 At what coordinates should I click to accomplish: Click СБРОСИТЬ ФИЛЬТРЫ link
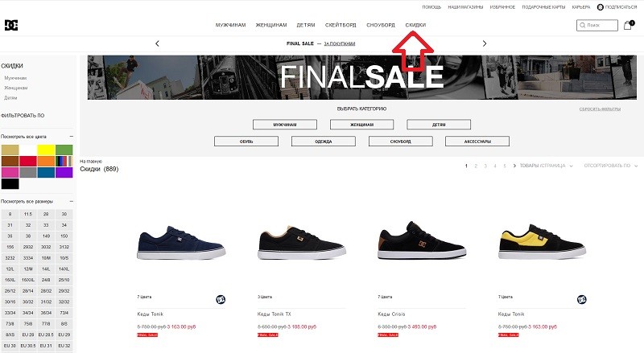600,109
